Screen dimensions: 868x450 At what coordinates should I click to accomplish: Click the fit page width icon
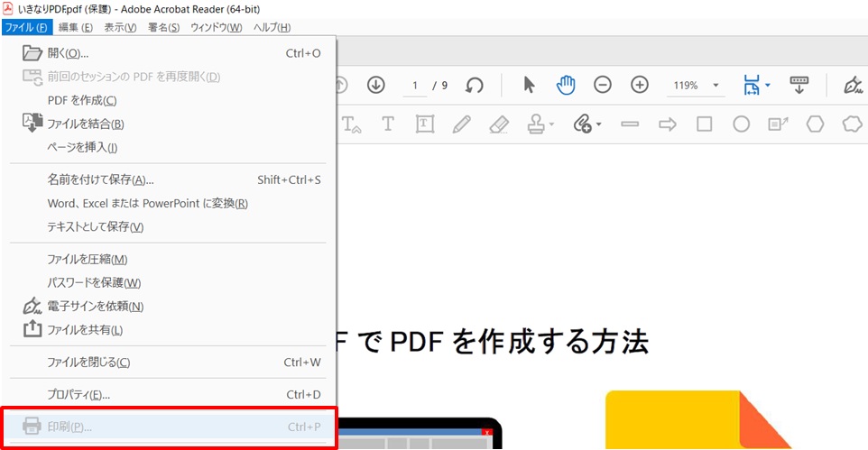click(x=752, y=86)
